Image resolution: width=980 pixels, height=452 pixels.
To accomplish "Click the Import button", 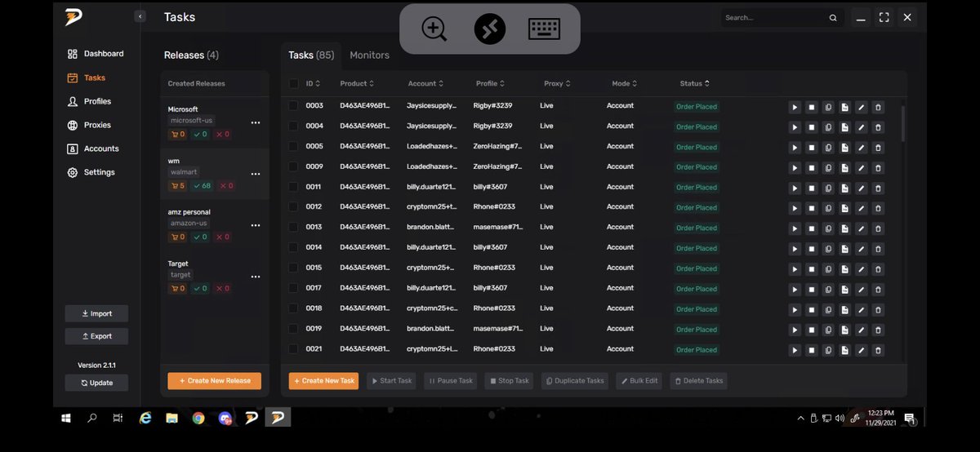I will tap(96, 314).
